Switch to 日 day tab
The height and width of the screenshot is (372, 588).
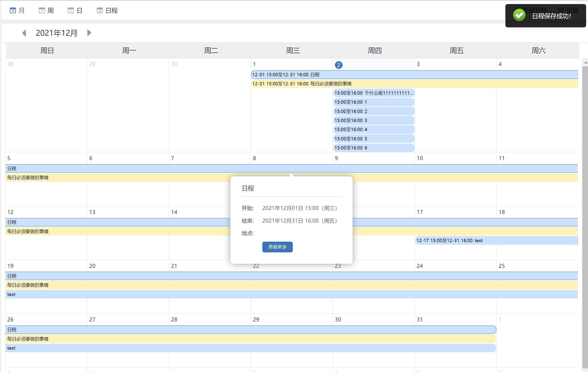79,10
